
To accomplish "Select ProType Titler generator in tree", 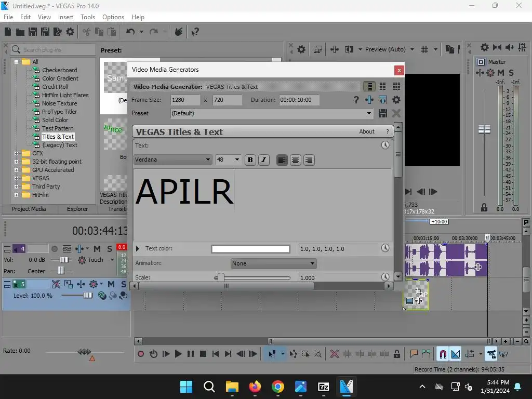I will [60, 112].
